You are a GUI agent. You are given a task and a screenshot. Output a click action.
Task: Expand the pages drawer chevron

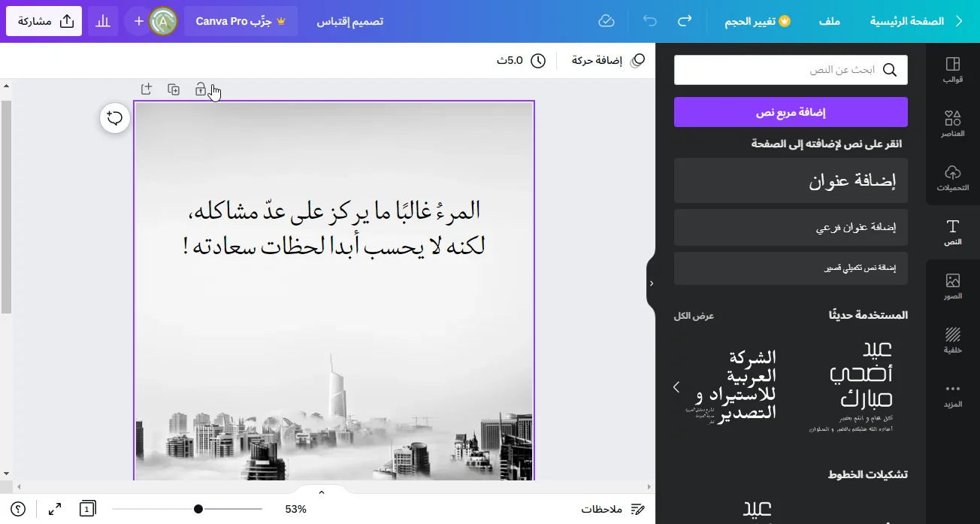(x=322, y=492)
